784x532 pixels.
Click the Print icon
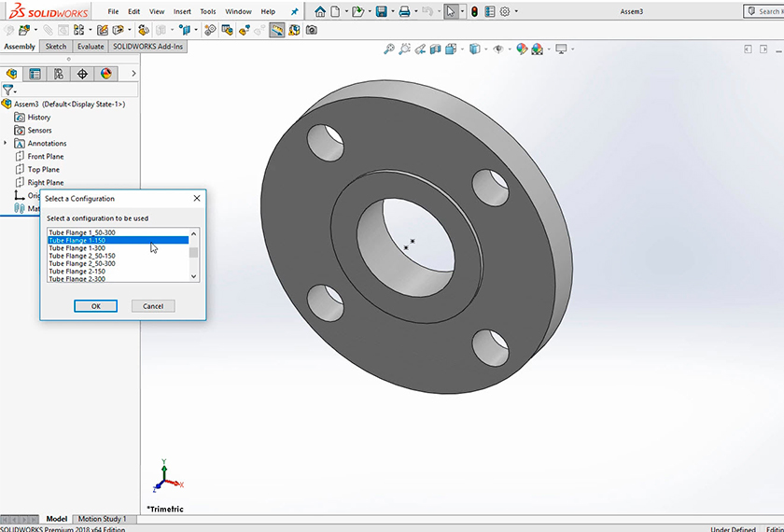pyautogui.click(x=403, y=12)
